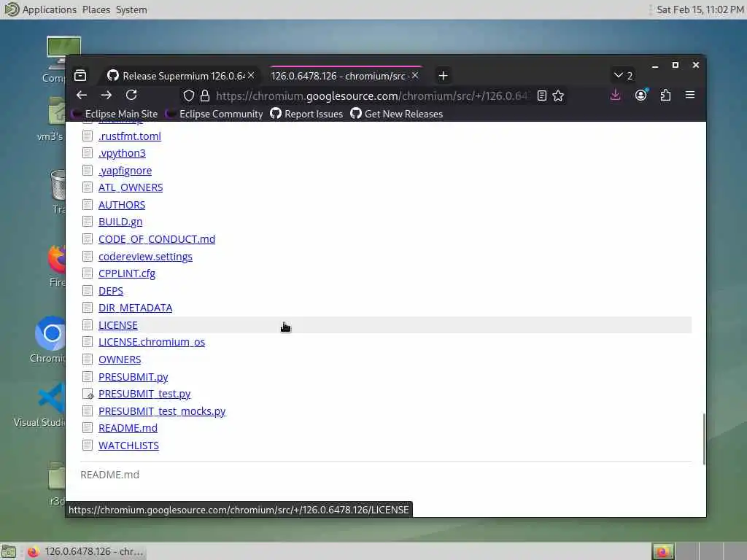The height and width of the screenshot is (560, 747).
Task: Close the chromium/src tab
Action: [x=415, y=76]
